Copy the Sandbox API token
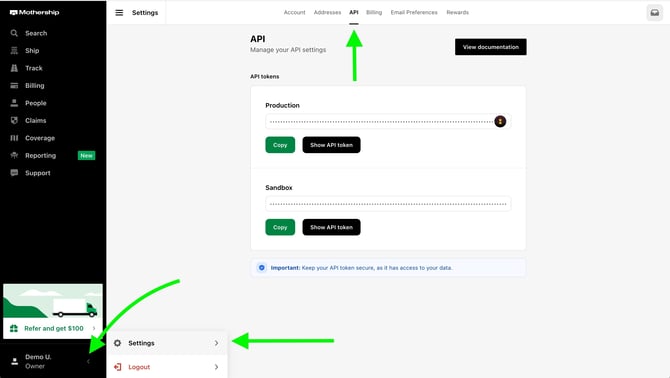The width and height of the screenshot is (670, 378). coord(280,227)
